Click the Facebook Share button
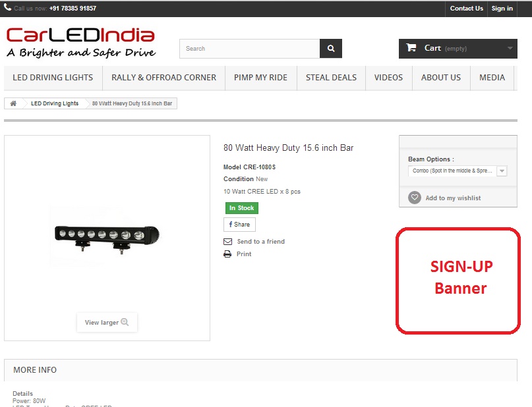Image resolution: width=532 pixels, height=407 pixels. click(x=239, y=225)
